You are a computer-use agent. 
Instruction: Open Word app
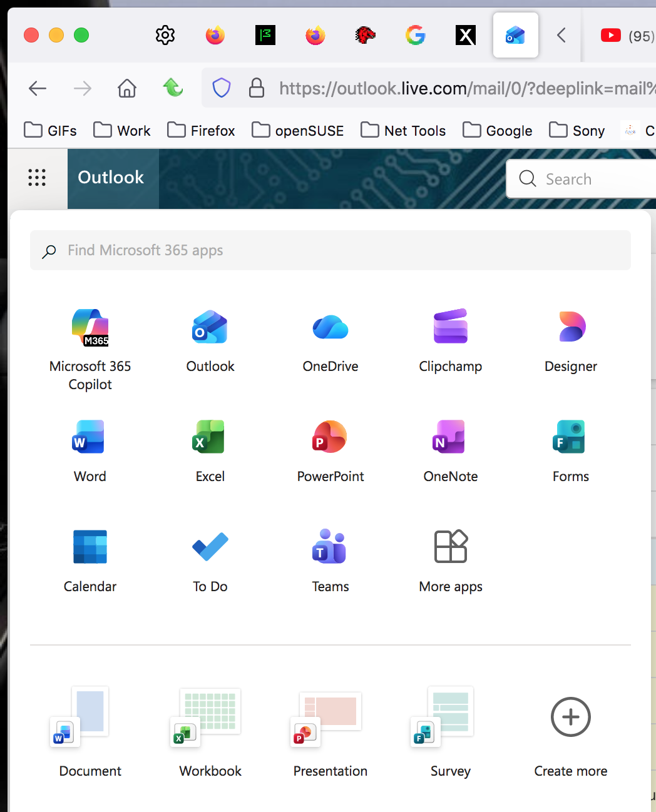pos(90,451)
